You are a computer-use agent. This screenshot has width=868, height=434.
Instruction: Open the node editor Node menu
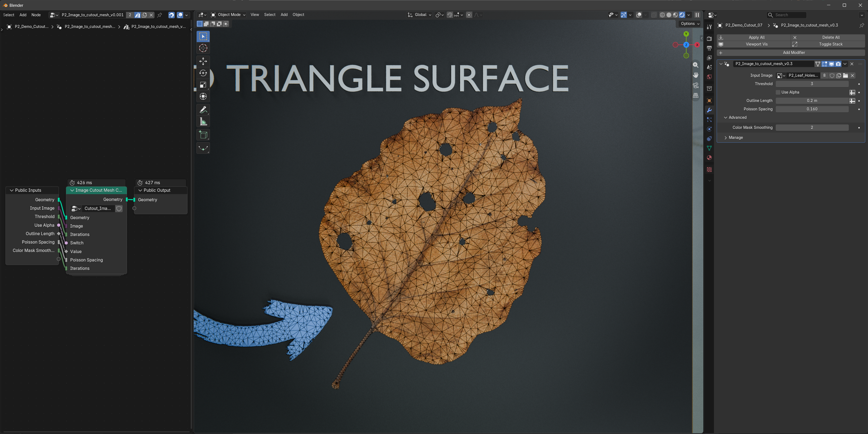(36, 15)
